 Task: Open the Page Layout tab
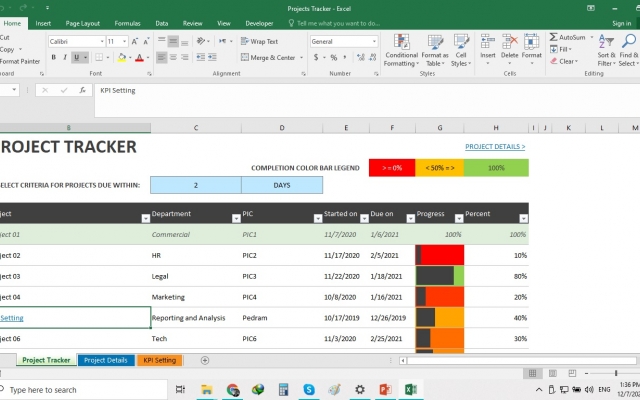click(x=82, y=23)
